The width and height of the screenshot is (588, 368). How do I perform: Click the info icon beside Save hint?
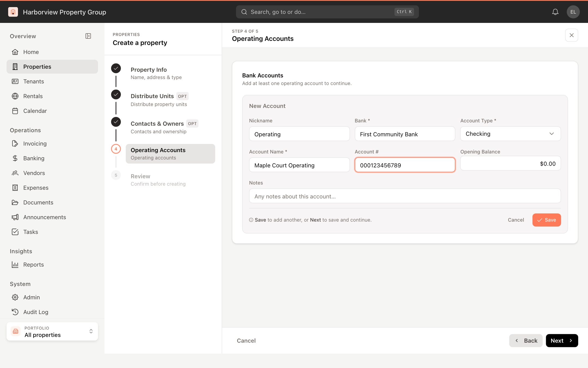251,220
